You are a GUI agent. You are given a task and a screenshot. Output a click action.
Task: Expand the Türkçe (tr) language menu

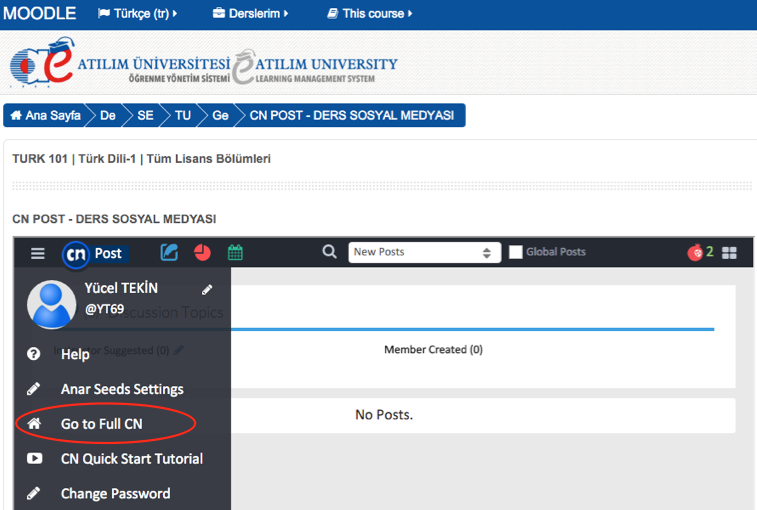[x=138, y=14]
